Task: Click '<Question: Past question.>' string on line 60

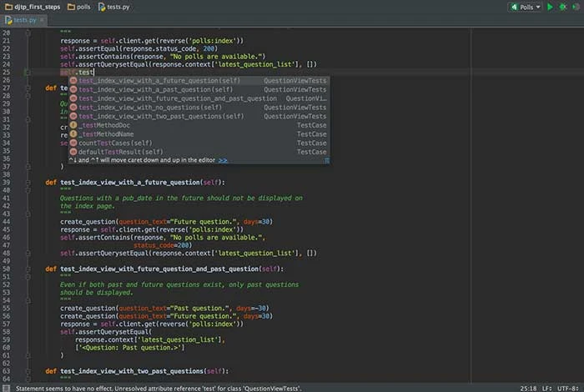Action: 129,348
